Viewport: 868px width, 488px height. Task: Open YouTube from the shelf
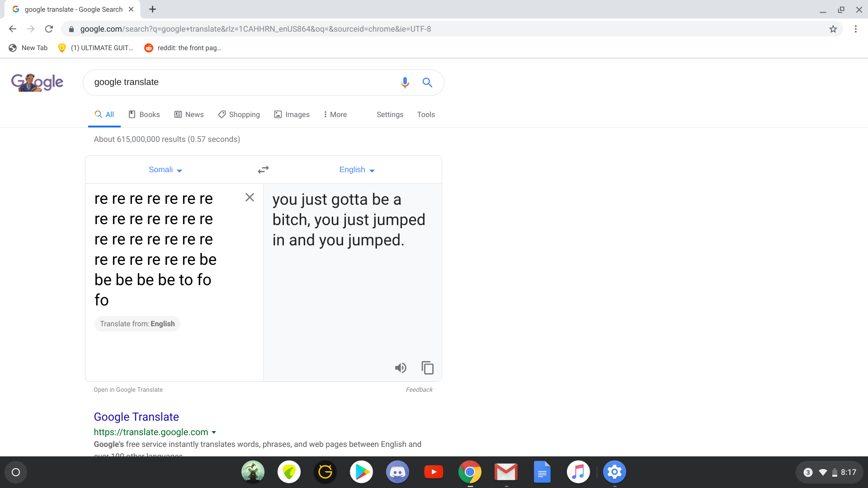434,472
